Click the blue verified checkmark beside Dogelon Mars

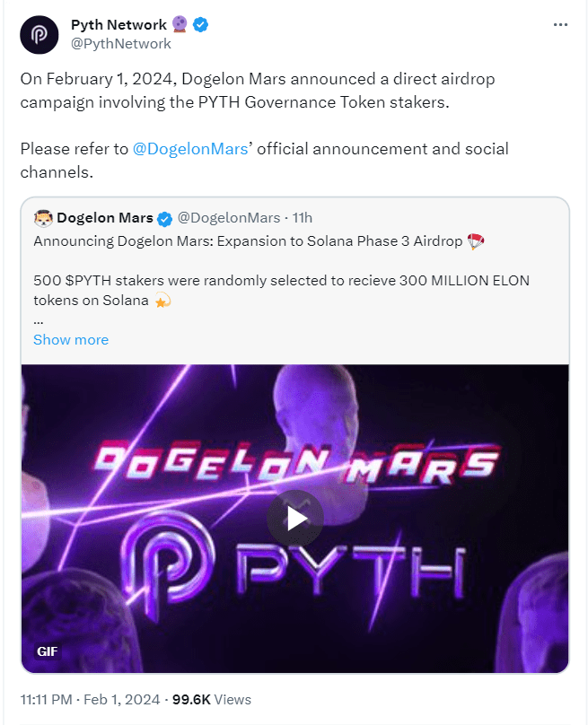(x=163, y=217)
